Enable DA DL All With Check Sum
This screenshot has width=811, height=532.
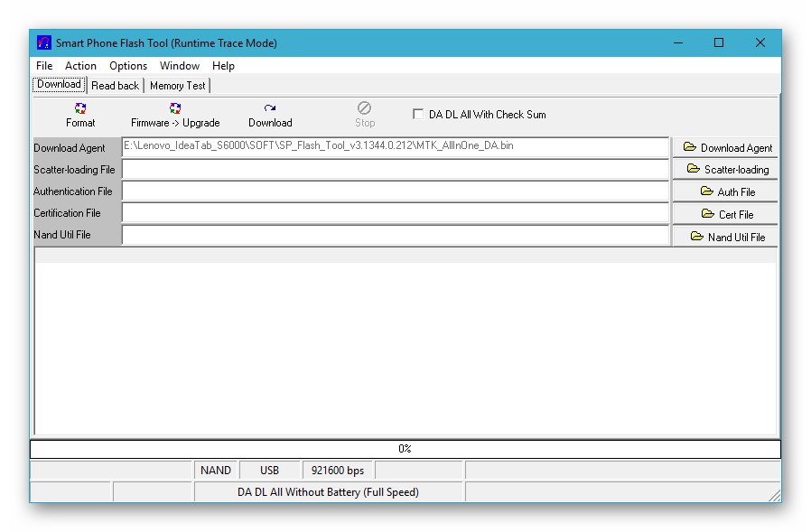tap(418, 114)
